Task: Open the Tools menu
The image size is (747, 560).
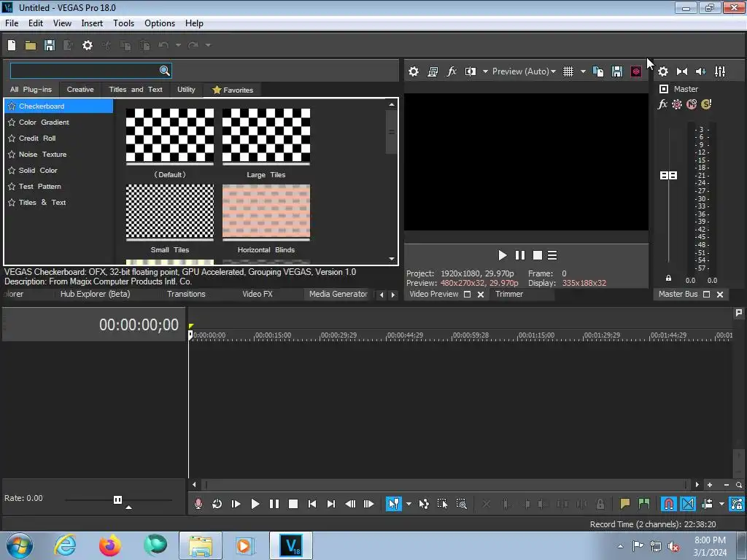Action: click(x=123, y=23)
